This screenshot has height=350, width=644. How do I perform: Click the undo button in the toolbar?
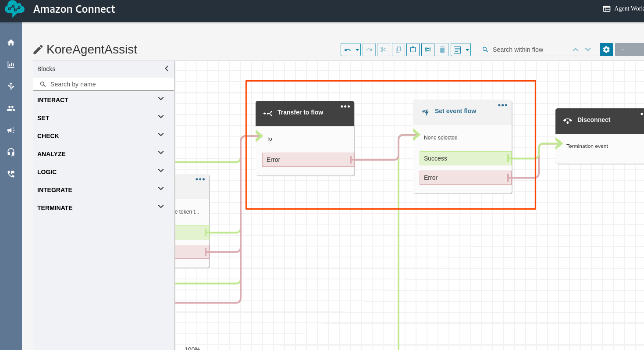(347, 50)
